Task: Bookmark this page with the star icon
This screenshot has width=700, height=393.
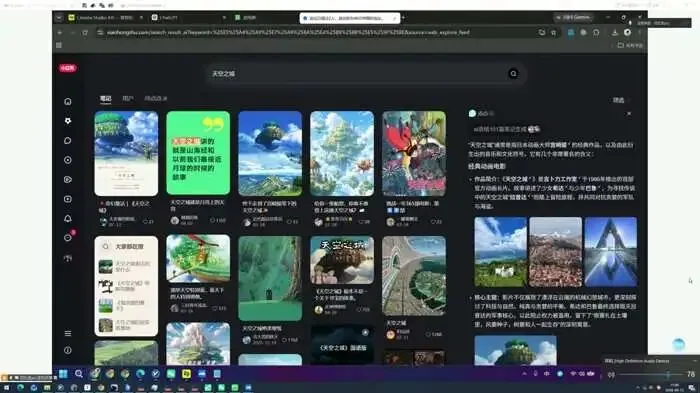Action: (x=554, y=33)
